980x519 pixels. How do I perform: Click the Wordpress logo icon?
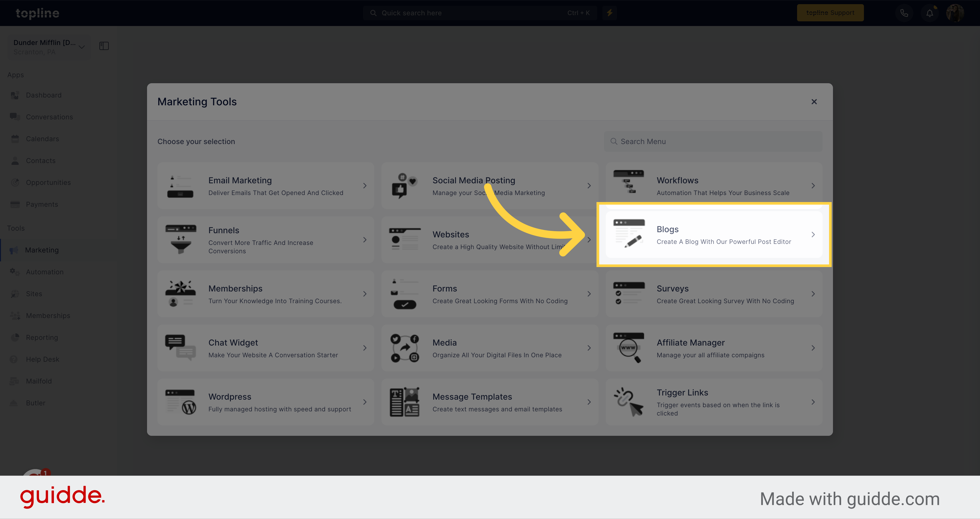click(x=181, y=402)
